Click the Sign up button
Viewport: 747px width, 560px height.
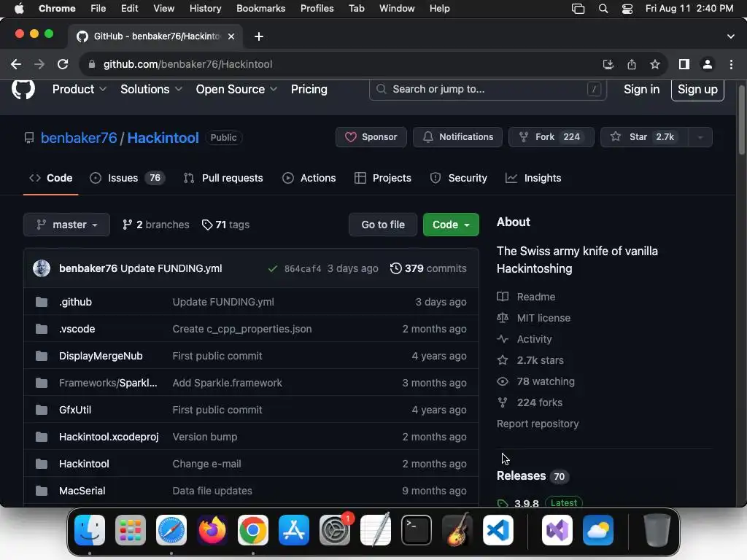(x=697, y=89)
